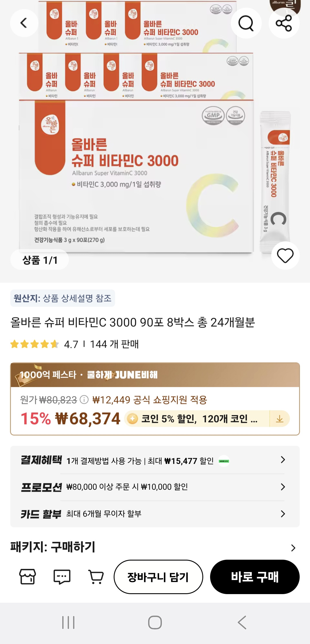Open the chat message icon
Viewport: 310px width, 644px height.
62,577
